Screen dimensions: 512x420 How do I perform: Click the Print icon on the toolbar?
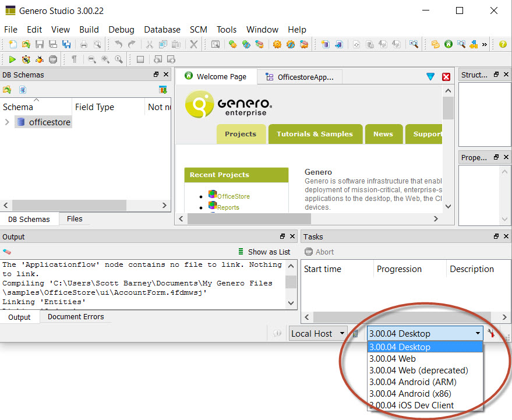click(83, 44)
